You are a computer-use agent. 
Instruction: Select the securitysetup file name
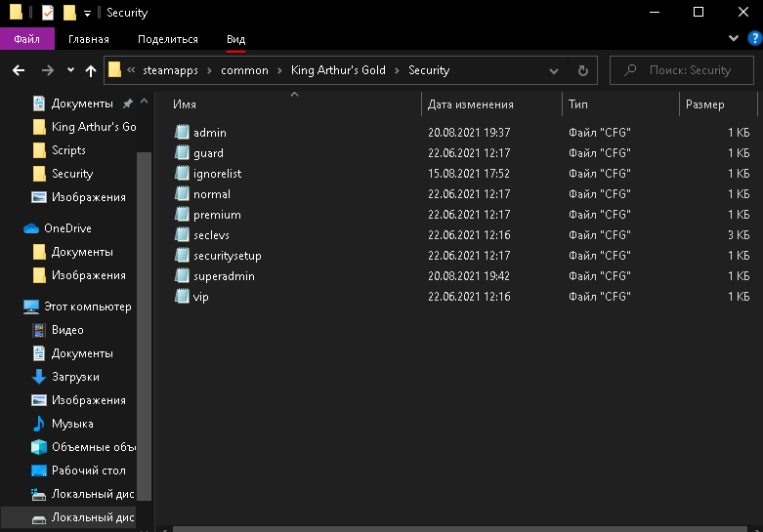[x=228, y=256]
